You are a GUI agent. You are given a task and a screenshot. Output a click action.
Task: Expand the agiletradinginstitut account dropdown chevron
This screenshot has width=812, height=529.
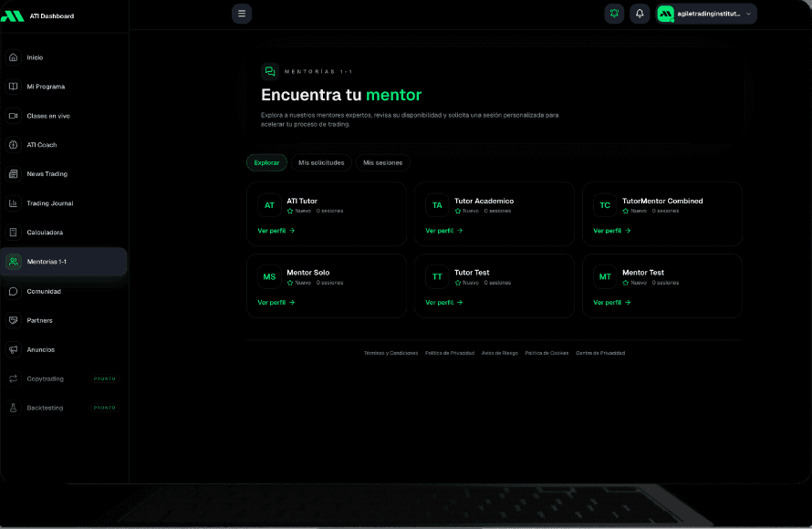(x=748, y=14)
